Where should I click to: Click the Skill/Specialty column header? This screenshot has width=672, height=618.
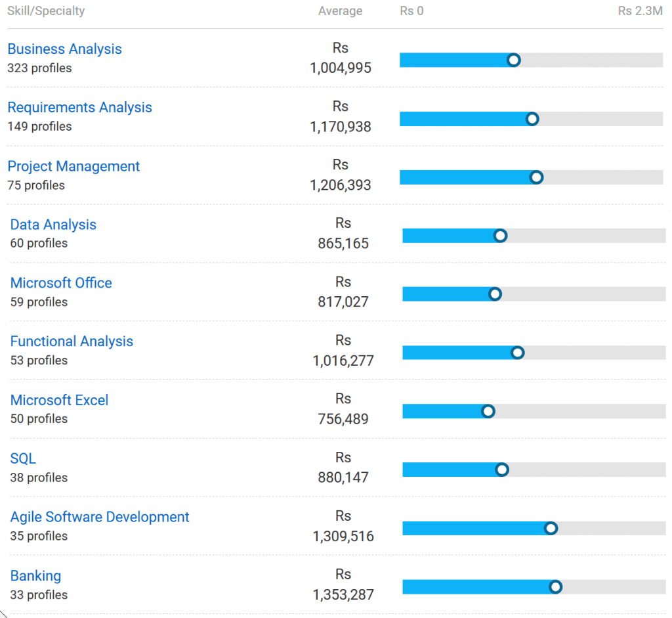click(x=46, y=11)
